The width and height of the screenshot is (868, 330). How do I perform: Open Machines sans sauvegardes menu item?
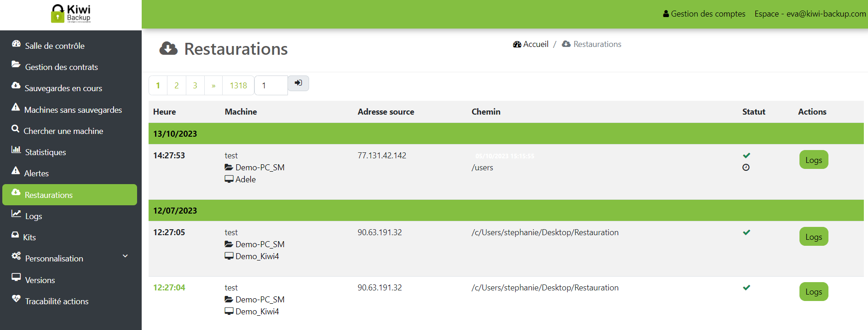(x=70, y=110)
